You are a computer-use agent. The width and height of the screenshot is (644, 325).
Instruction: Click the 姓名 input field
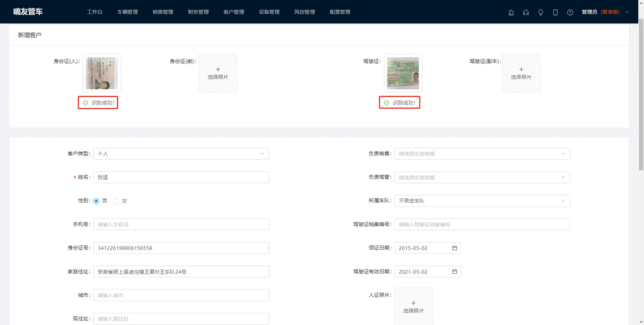(181, 177)
